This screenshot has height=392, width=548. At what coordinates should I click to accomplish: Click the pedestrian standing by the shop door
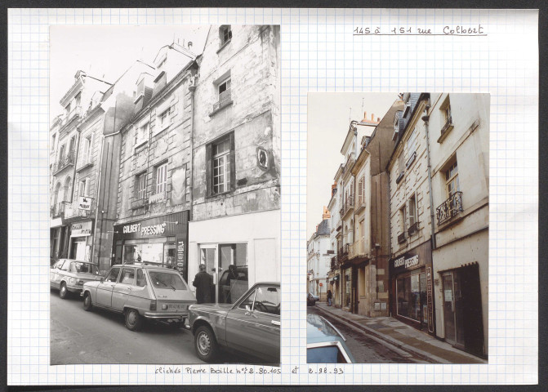tap(203, 284)
